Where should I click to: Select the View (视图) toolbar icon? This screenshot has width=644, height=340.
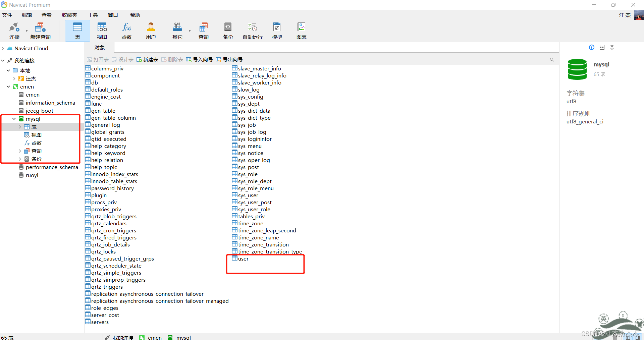pos(102,27)
